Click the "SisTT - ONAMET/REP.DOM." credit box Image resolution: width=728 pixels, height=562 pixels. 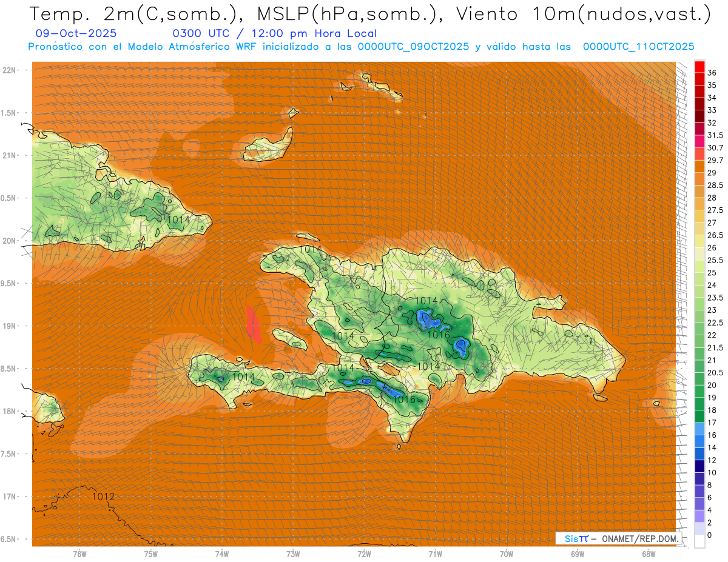[618, 538]
